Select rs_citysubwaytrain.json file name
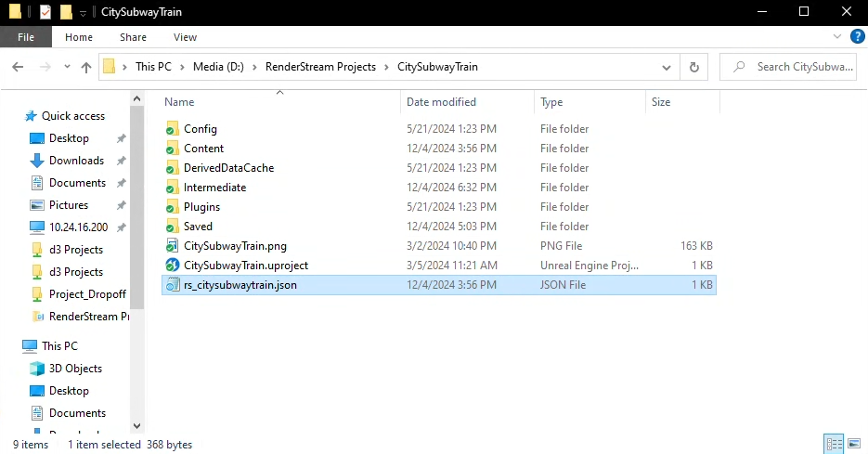The width and height of the screenshot is (868, 454). tap(240, 285)
